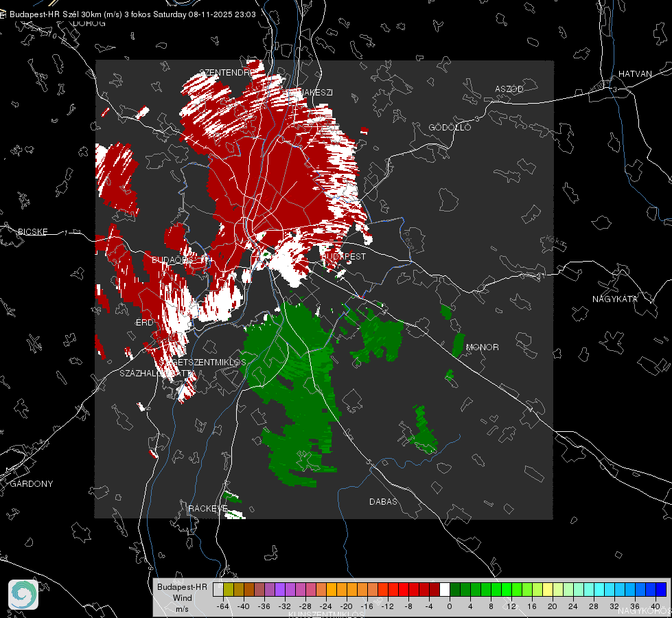Click the olive-yellow swatch above -64 in legend
Viewport: 672px width, 618px height.
point(228,589)
